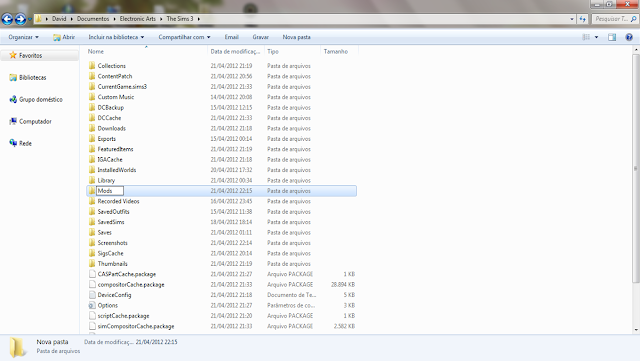This screenshot has height=361, width=640.
Task: Expand the address bar history dropdown
Action: (x=571, y=19)
